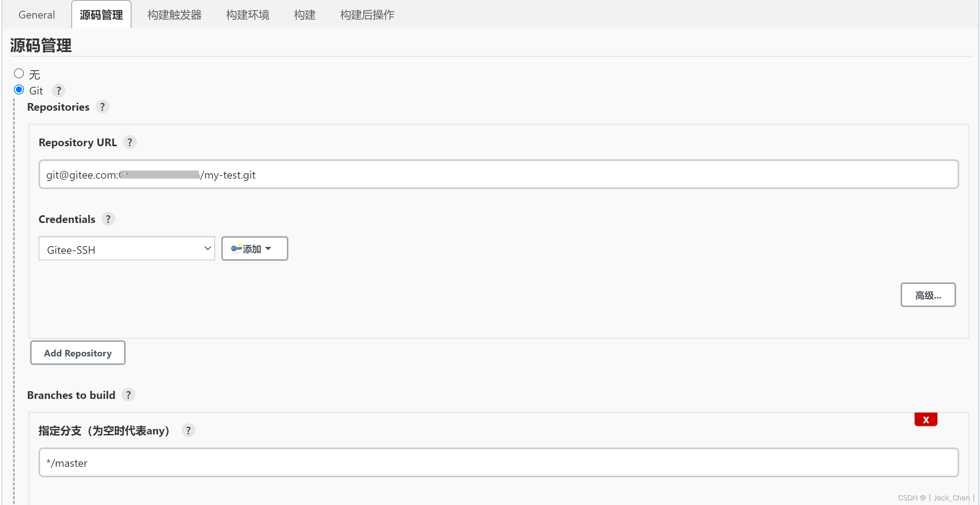Open Gitee-SSH credentials dropdown
Image resolution: width=980 pixels, height=505 pixels.
click(x=126, y=249)
